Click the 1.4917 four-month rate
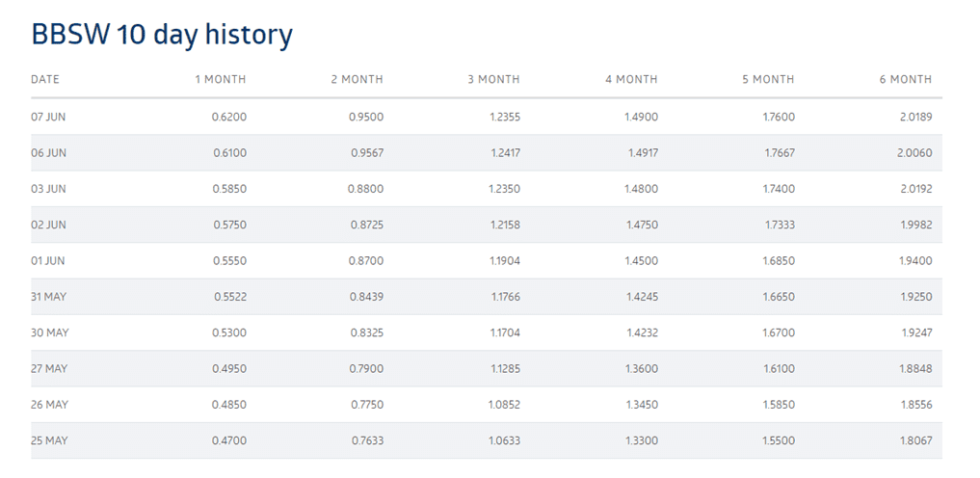980x478 pixels. [x=643, y=153]
